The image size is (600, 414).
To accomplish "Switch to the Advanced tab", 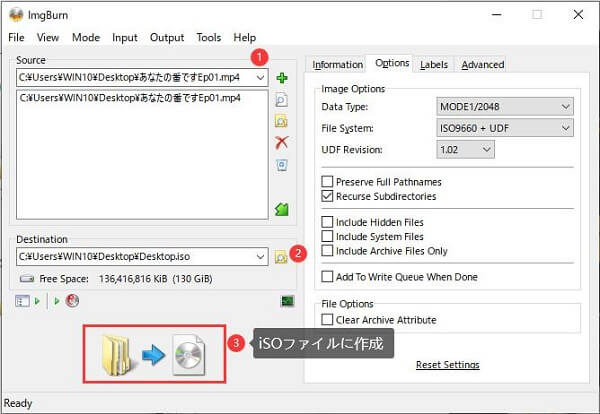I will tap(483, 65).
